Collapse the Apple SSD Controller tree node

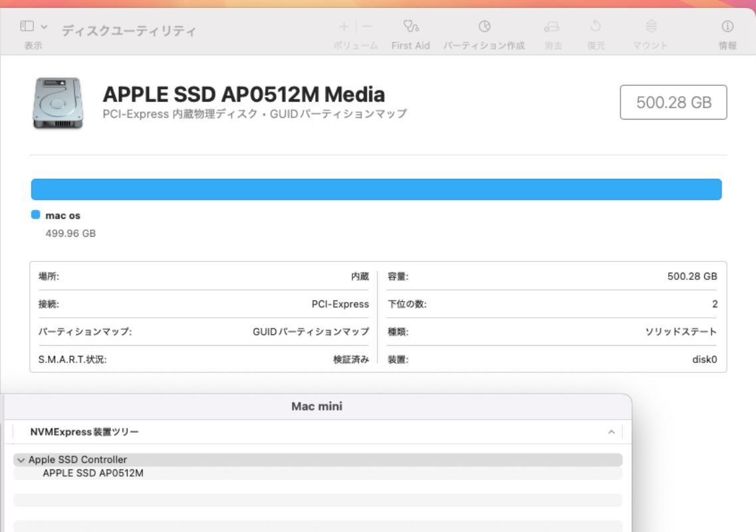click(x=21, y=460)
